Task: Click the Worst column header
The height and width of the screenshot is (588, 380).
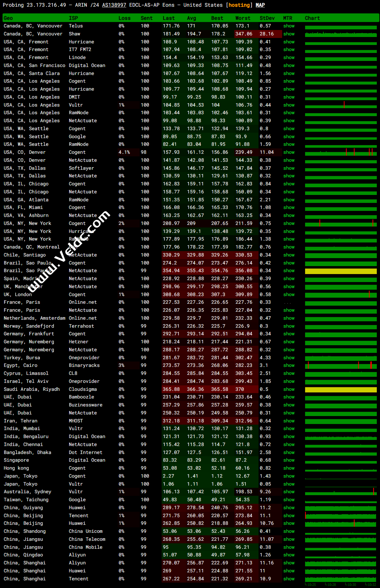Action: pos(243,18)
